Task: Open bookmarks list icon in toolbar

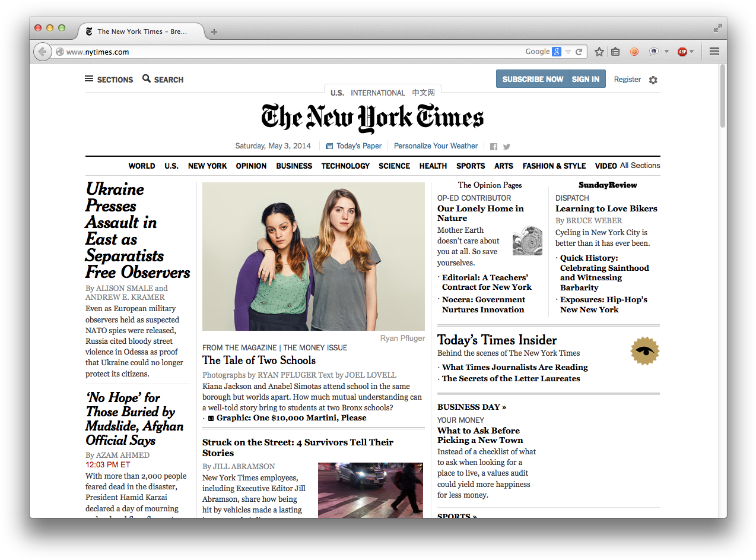Action: tap(615, 52)
